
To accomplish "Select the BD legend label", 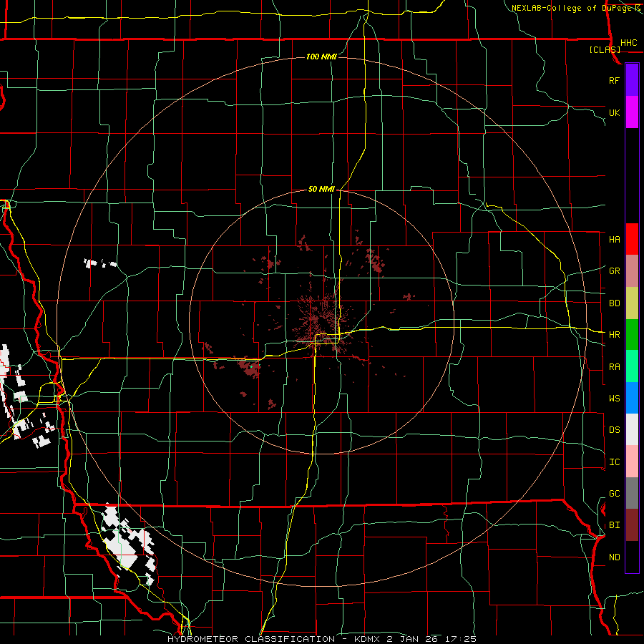I will pos(614,303).
